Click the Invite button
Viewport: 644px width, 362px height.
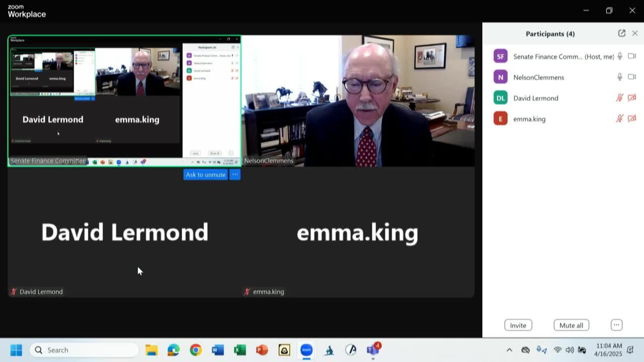(518, 325)
